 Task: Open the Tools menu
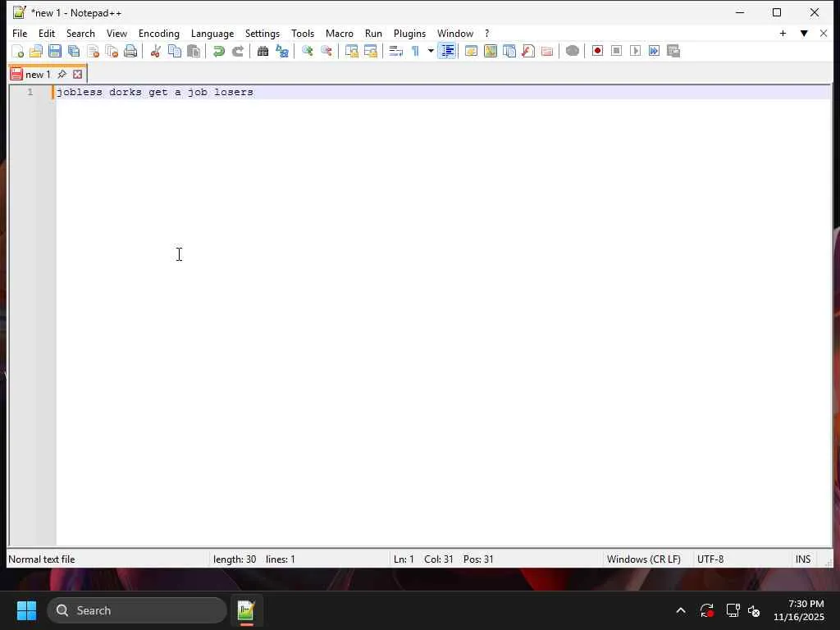tap(303, 33)
